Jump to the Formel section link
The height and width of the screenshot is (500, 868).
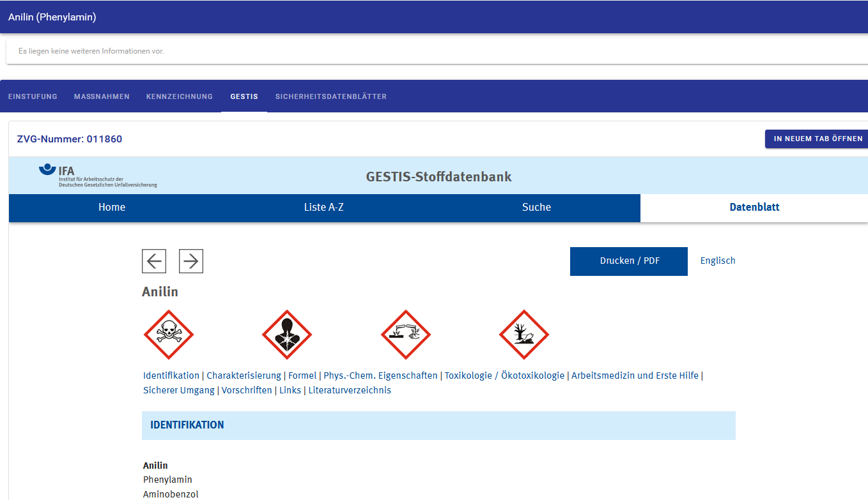pyautogui.click(x=302, y=375)
